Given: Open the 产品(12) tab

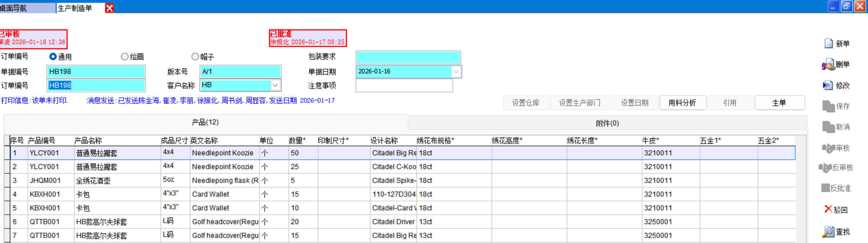Looking at the screenshot, I should pos(205,122).
